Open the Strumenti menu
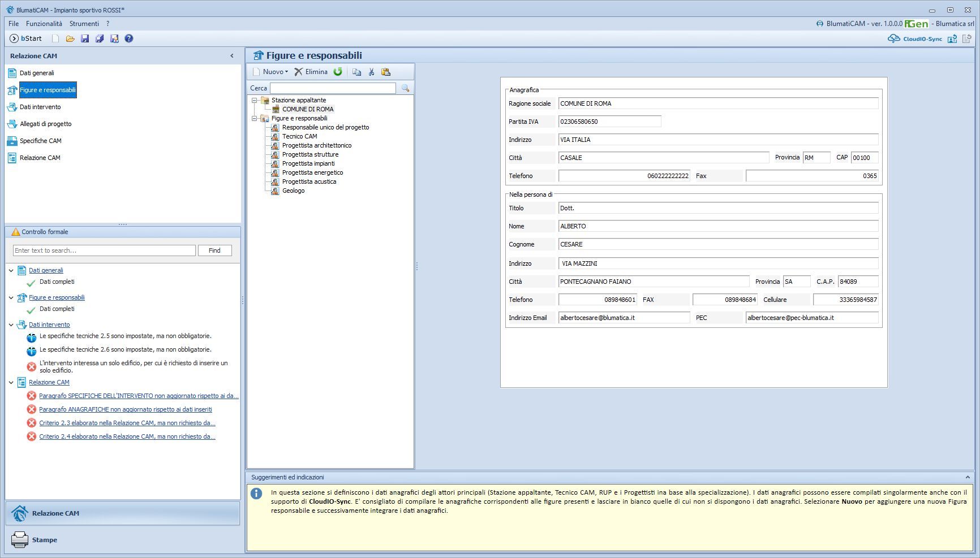Screen dimensions: 980x558 tap(84, 24)
